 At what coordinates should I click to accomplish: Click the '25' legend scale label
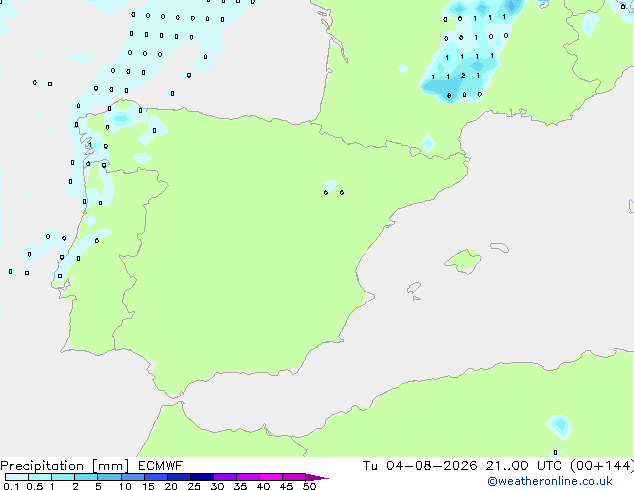[x=194, y=486]
